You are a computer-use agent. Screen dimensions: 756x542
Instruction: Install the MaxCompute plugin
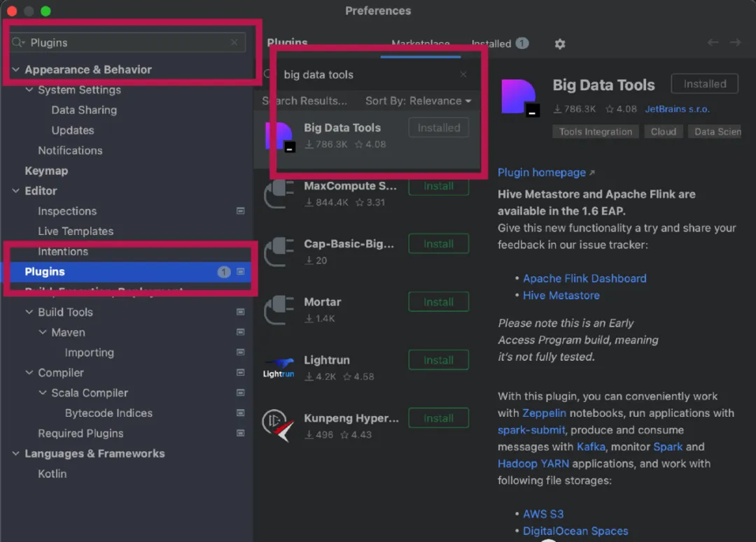click(x=438, y=186)
